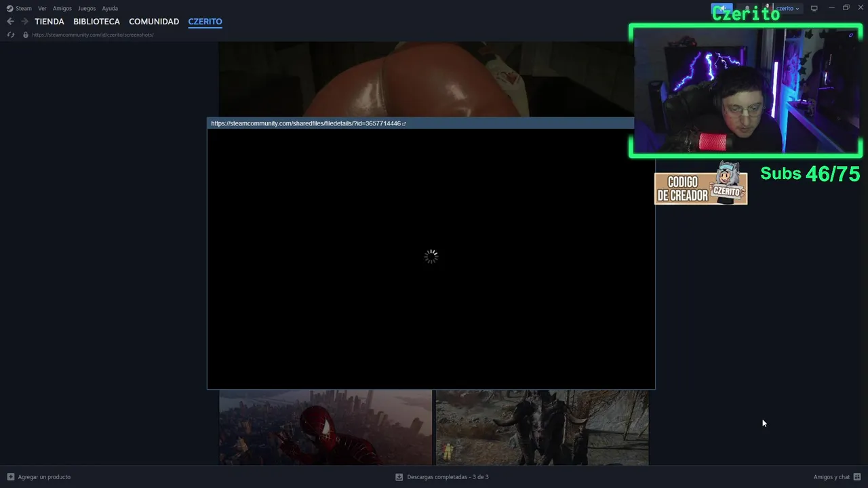Go back with the left arrow

coord(10,22)
